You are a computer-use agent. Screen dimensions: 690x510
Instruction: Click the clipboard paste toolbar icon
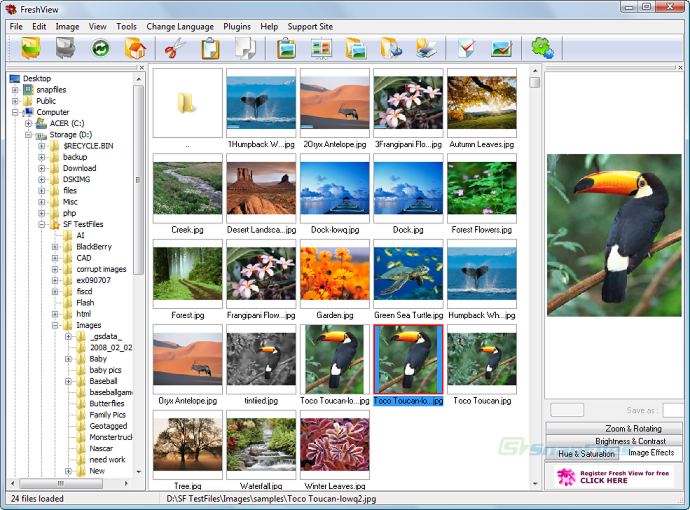point(210,48)
